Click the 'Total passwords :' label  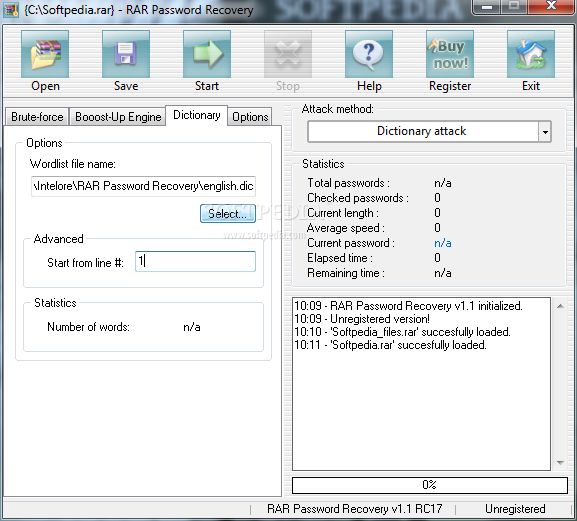tap(348, 183)
